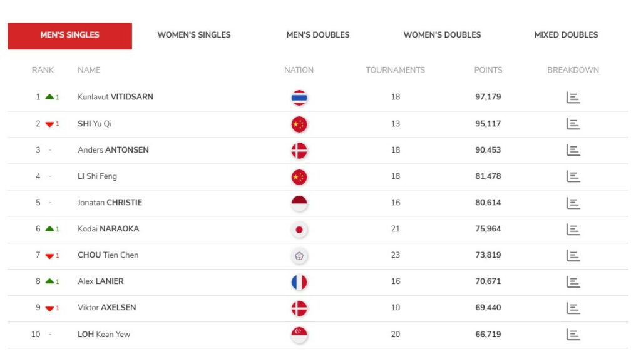Click France flag in Lanier's row

299,282
